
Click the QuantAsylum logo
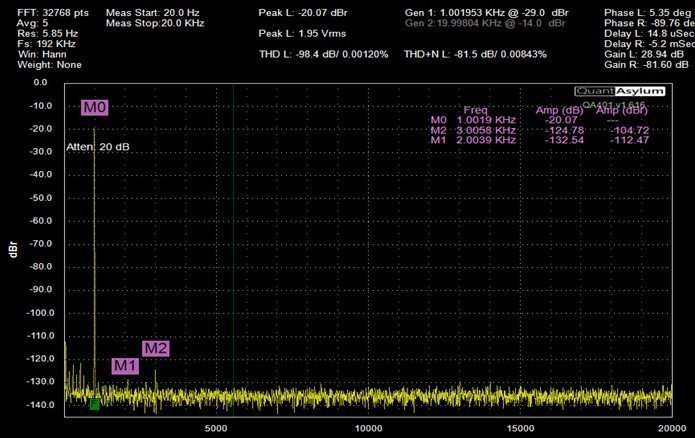[620, 91]
